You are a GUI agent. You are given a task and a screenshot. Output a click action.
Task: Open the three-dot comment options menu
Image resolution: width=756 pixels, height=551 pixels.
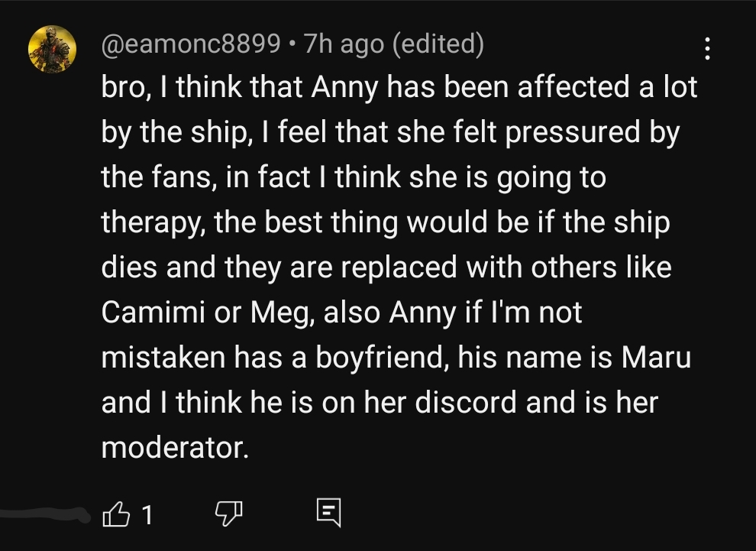pyautogui.click(x=707, y=50)
